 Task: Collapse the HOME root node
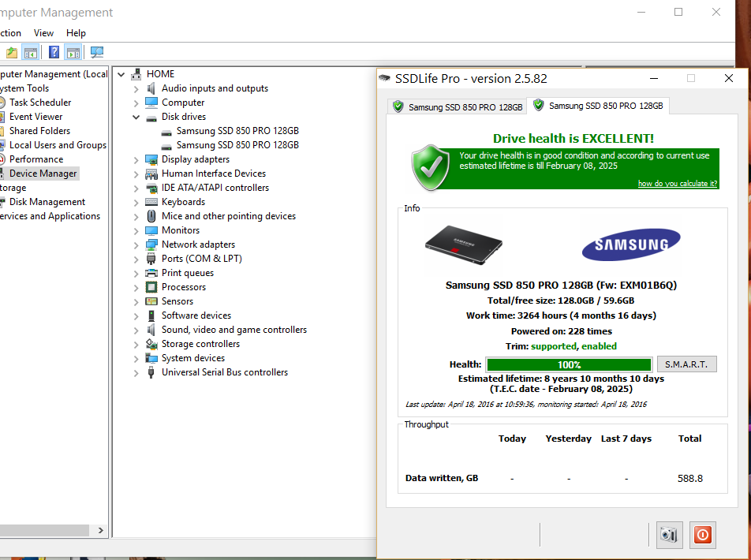coord(121,74)
